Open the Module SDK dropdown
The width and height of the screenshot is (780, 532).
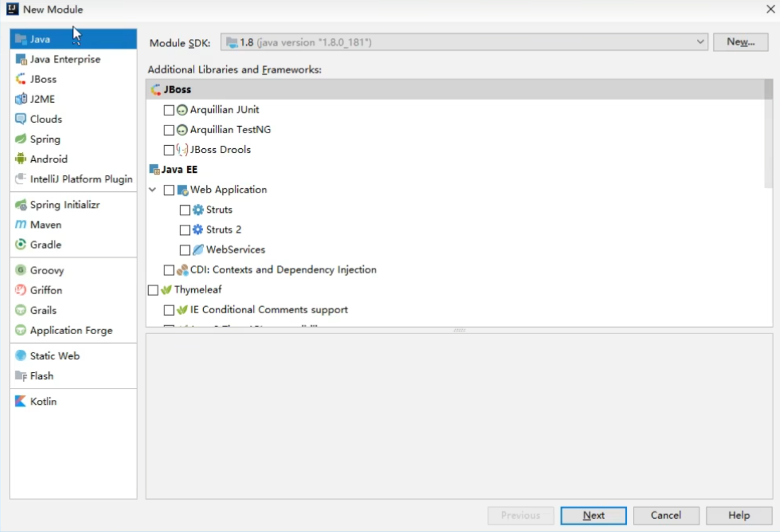point(464,42)
